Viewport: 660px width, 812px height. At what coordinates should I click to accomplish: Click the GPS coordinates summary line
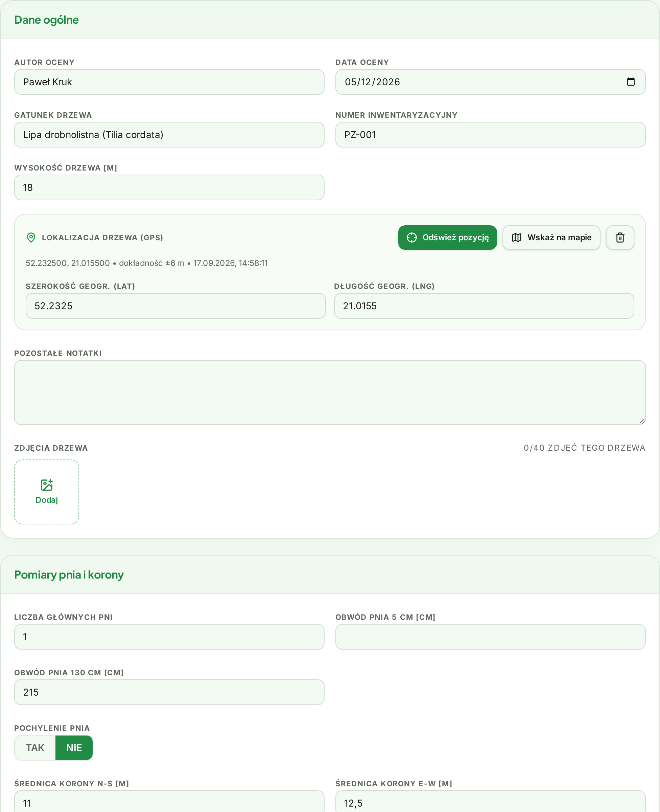[147, 263]
